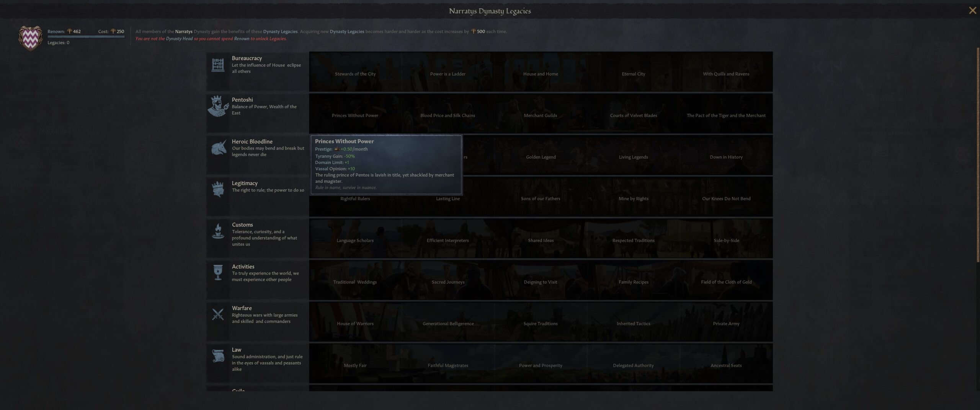Viewport: 980px width, 410px height.
Task: Click the vertical scrollbar on the right
Action: 978,153
